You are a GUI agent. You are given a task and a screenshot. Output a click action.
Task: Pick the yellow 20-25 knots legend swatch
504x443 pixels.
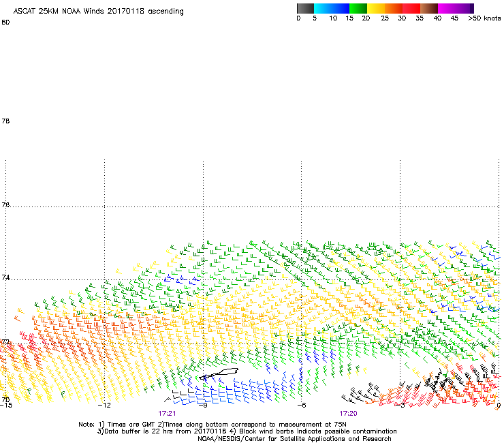tap(376, 8)
